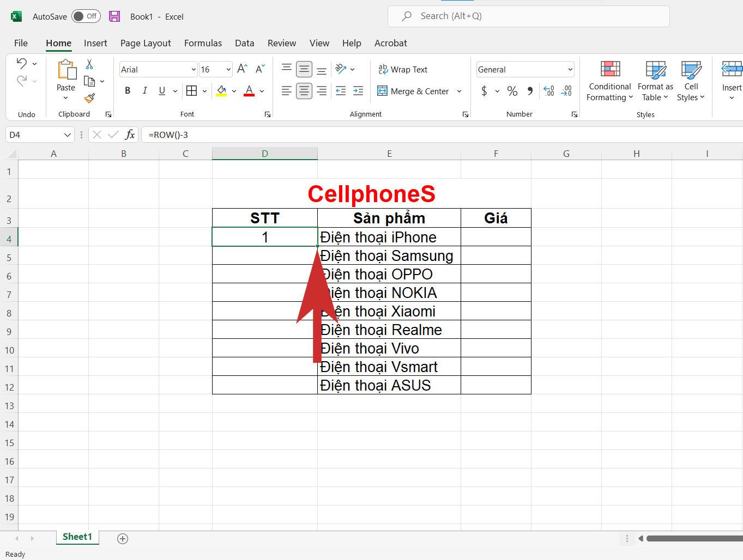Open Cell Styles gallery
The image size is (743, 560).
click(691, 81)
